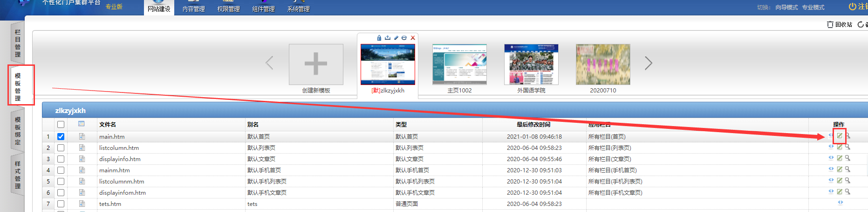Click the export icon above zlkzyjxkh template
Image resolution: width=868 pixels, height=212 pixels.
pos(388,38)
